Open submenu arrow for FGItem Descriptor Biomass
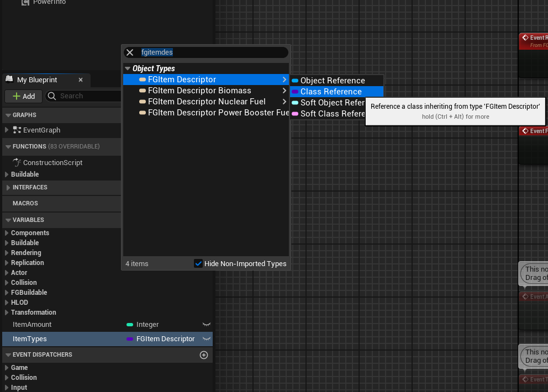This screenshot has width=548, height=392. (284, 91)
